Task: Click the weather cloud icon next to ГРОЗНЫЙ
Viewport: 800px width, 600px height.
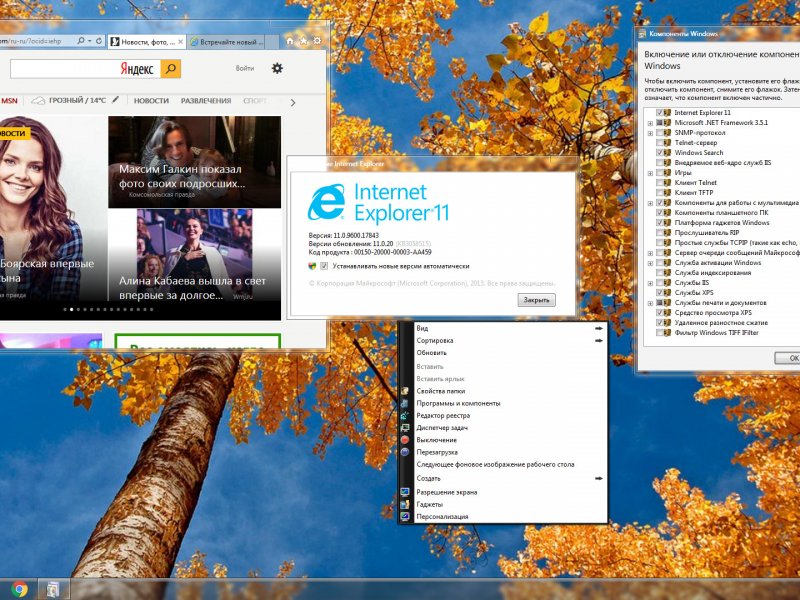Action: (38, 101)
